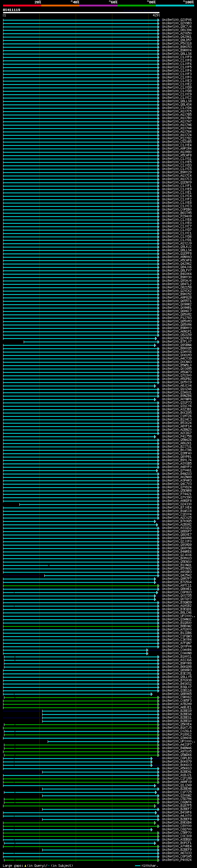This screenshot has height=868, width=197.
Task: Select label UniRef100_B8BXW2
Action: [x=177, y=626]
